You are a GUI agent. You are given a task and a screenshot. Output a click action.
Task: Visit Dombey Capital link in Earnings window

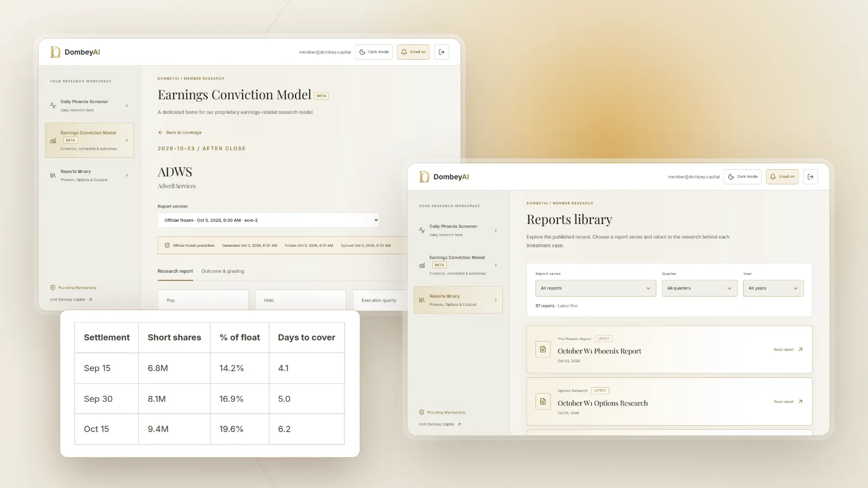[x=71, y=300]
